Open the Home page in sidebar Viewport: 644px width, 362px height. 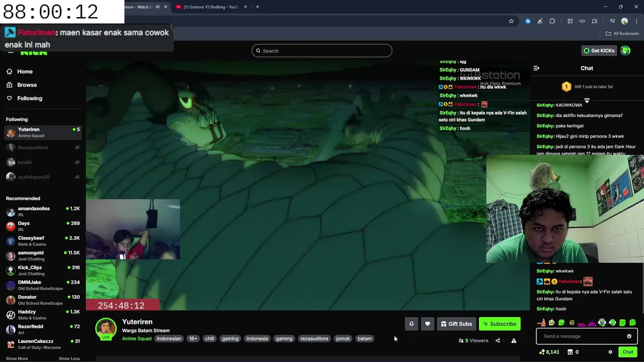pos(20,71)
